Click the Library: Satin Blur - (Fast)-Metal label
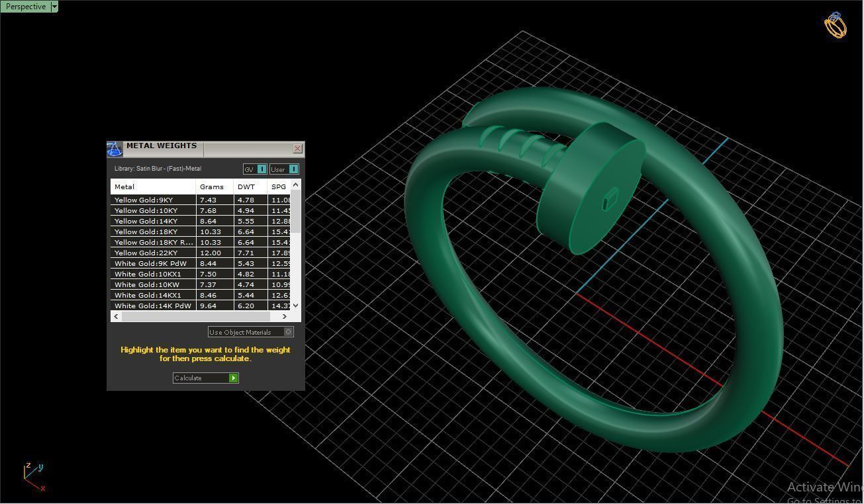 pos(158,169)
